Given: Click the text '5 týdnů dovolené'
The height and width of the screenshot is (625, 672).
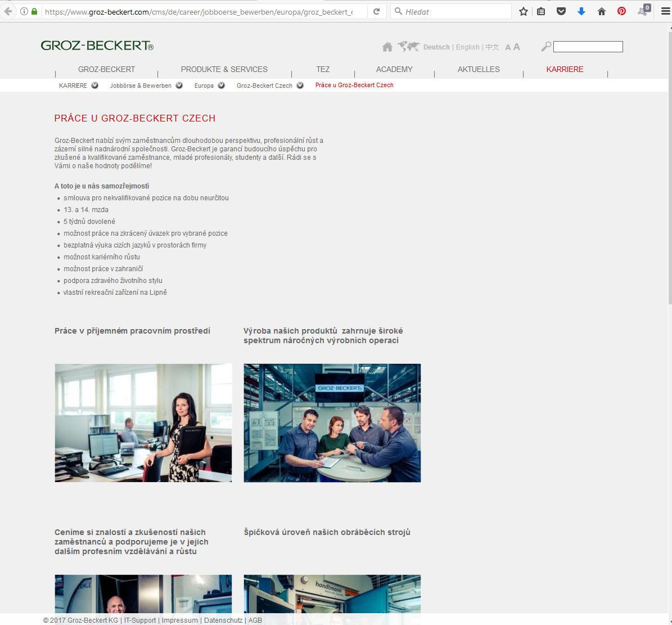Looking at the screenshot, I should pos(89,222).
